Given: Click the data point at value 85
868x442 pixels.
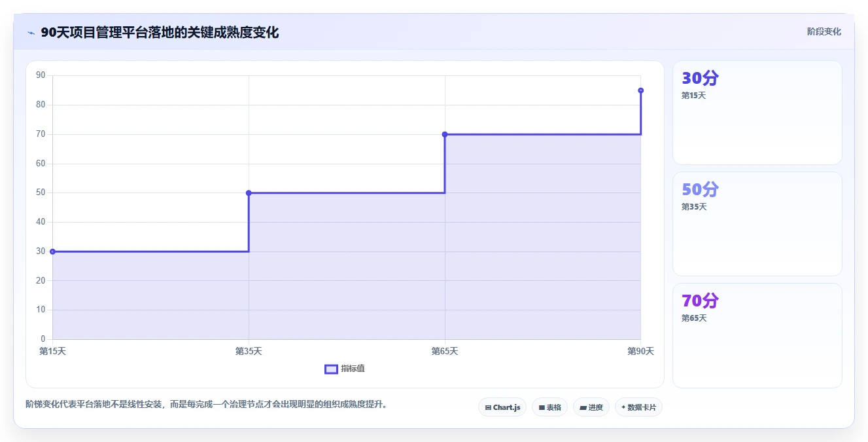Looking at the screenshot, I should [x=641, y=90].
